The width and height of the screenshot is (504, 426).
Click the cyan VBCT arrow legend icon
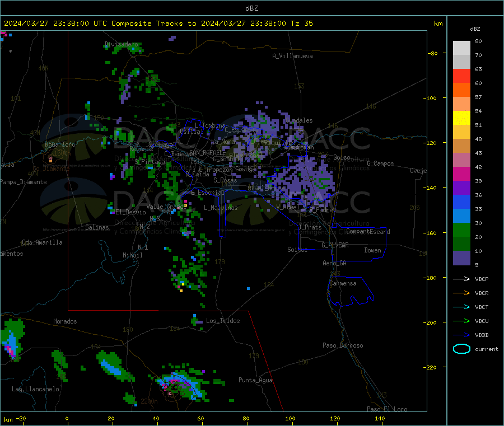461,307
